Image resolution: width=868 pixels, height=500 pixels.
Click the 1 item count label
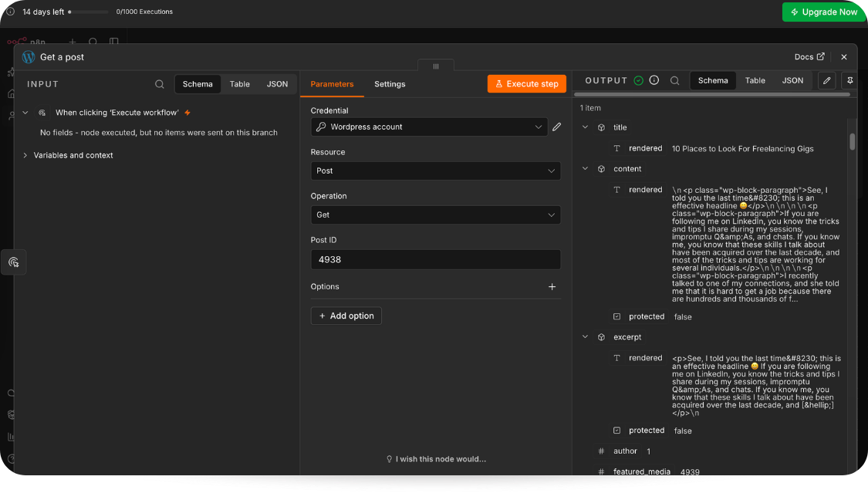590,109
